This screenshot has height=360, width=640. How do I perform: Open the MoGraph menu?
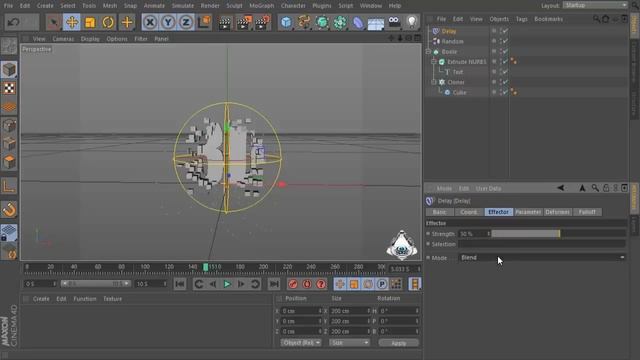pos(262,6)
